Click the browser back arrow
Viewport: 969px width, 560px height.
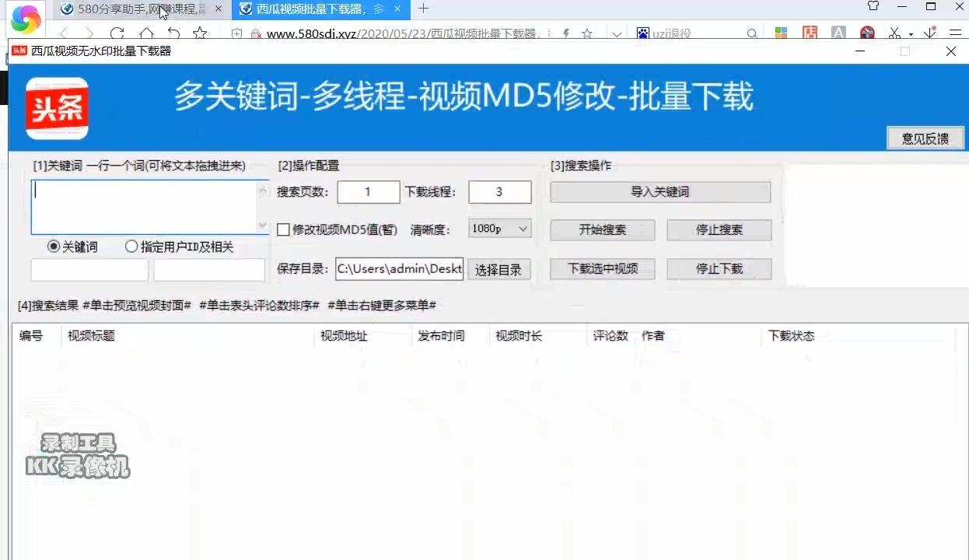tap(63, 33)
